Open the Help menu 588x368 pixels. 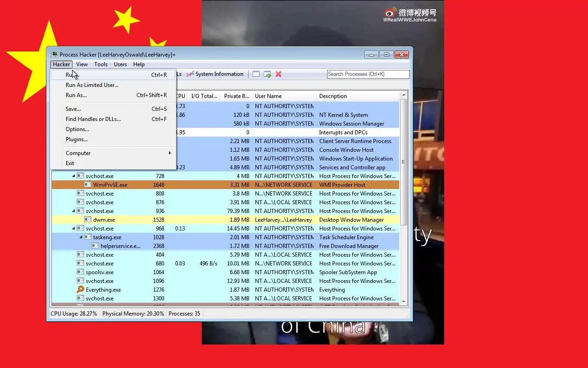[x=139, y=64]
